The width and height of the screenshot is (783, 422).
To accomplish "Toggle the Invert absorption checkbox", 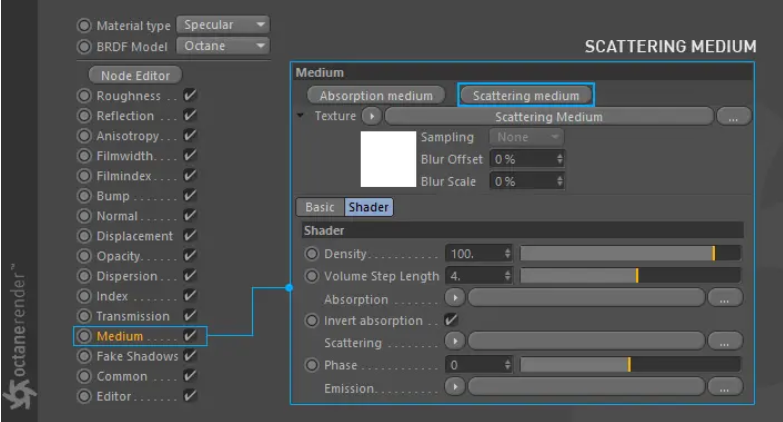I will (451, 320).
